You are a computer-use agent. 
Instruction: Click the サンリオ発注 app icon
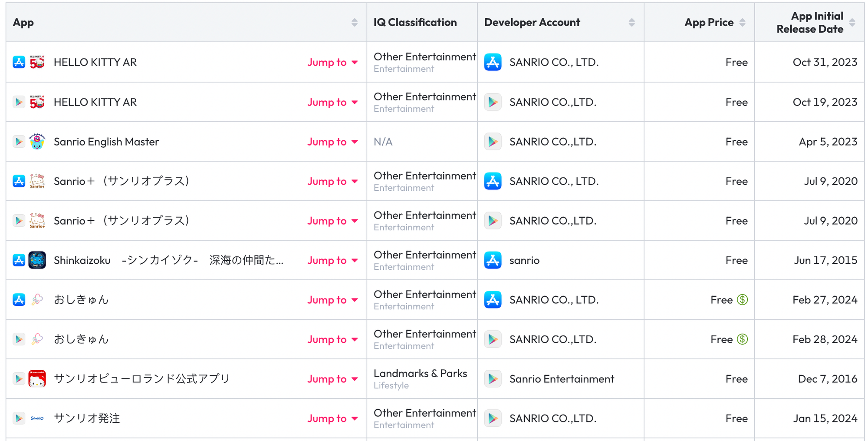tap(37, 418)
